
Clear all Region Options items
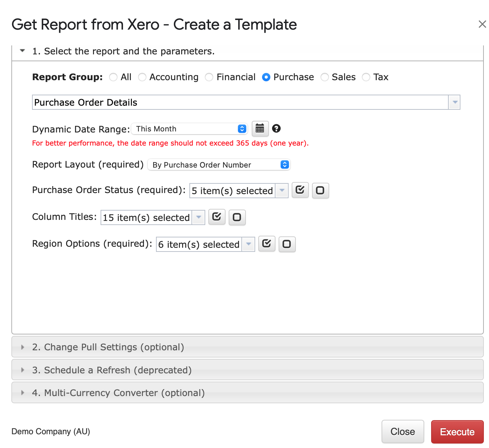pos(287,244)
